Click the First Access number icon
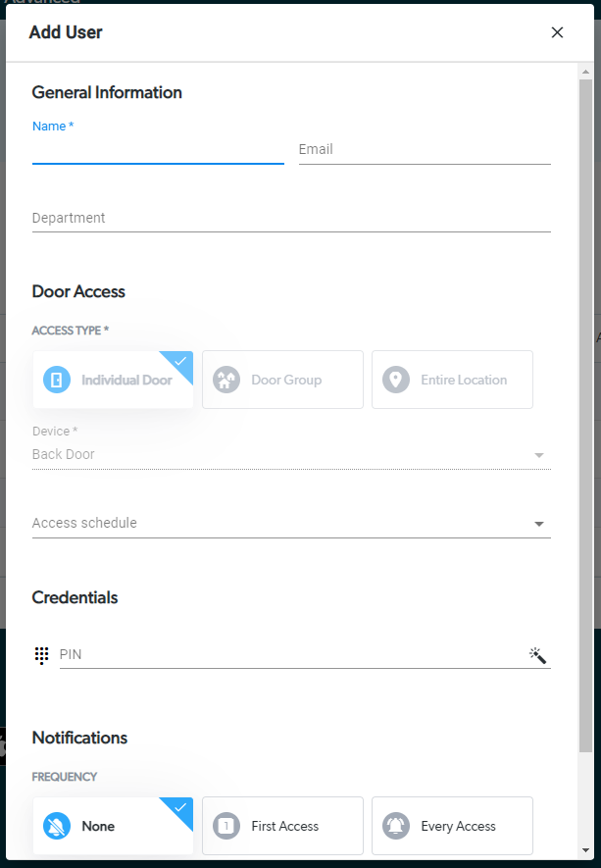The width and height of the screenshot is (601, 868). 226,826
